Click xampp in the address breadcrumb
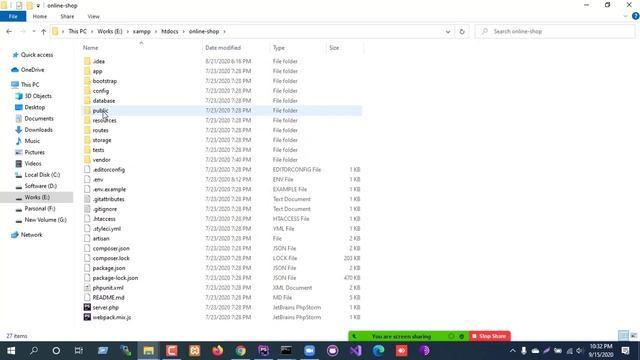640x360 pixels. tap(142, 31)
